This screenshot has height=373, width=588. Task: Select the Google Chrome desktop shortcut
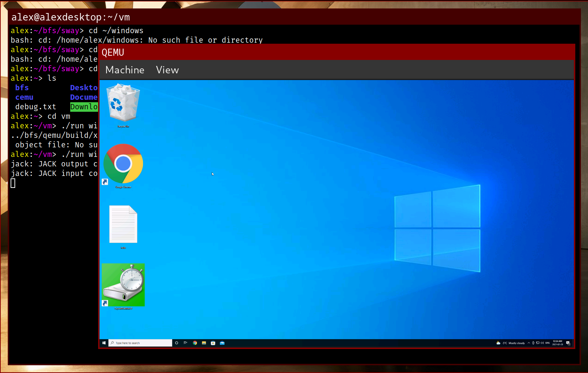pos(123,166)
